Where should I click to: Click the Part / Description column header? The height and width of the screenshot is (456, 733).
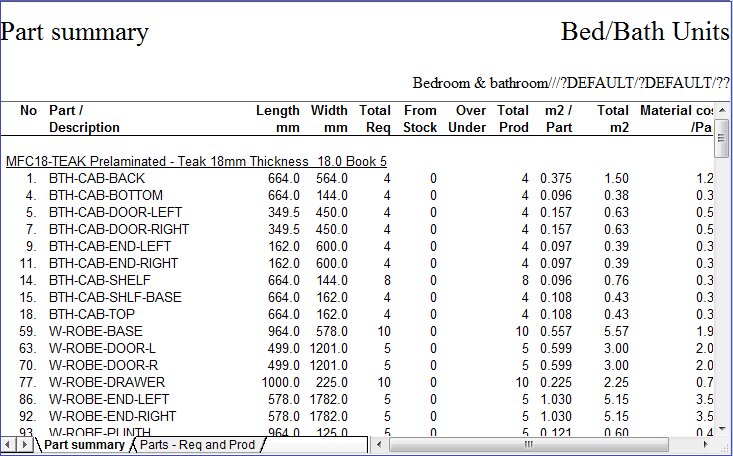click(84, 119)
